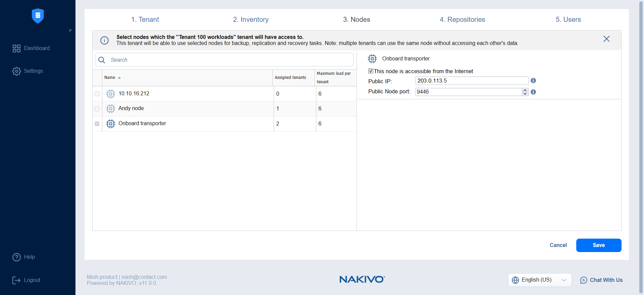This screenshot has height=295, width=644.
Task: Cancel the tenant configuration
Action: (x=558, y=245)
